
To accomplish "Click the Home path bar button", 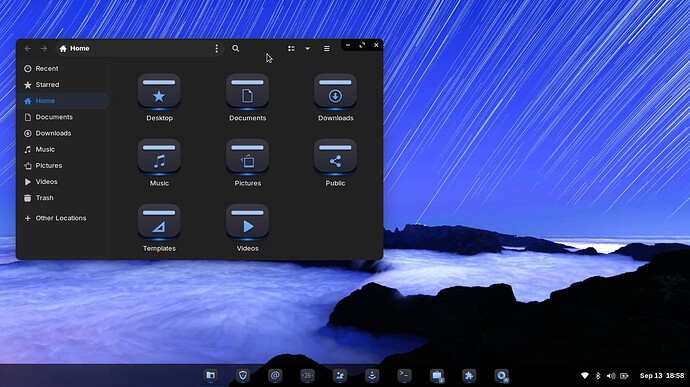I will coord(74,48).
